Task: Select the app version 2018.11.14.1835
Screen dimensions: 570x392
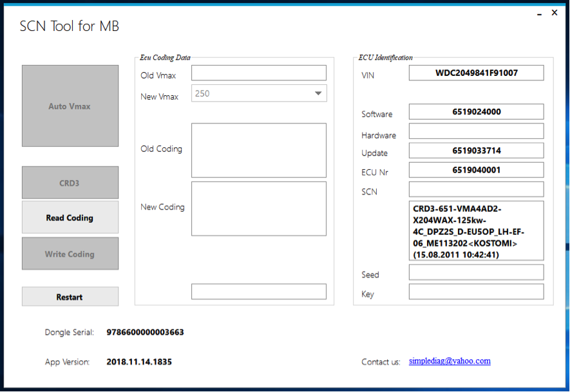Action: point(139,362)
